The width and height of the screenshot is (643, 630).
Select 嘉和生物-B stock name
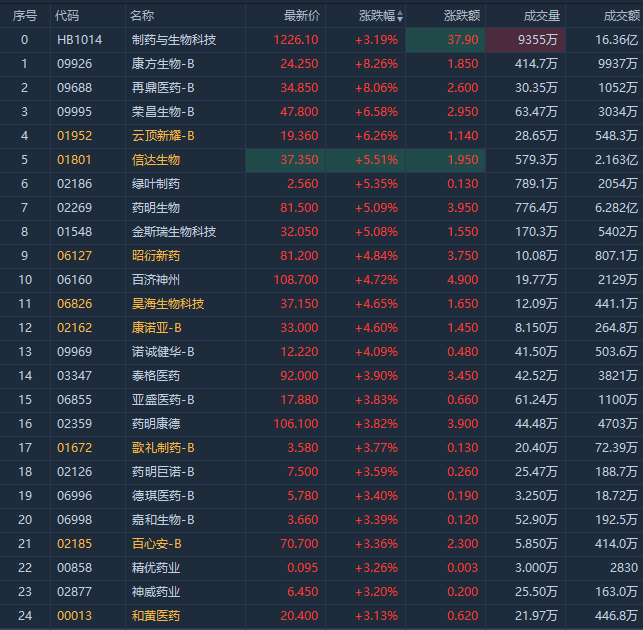pos(163,520)
